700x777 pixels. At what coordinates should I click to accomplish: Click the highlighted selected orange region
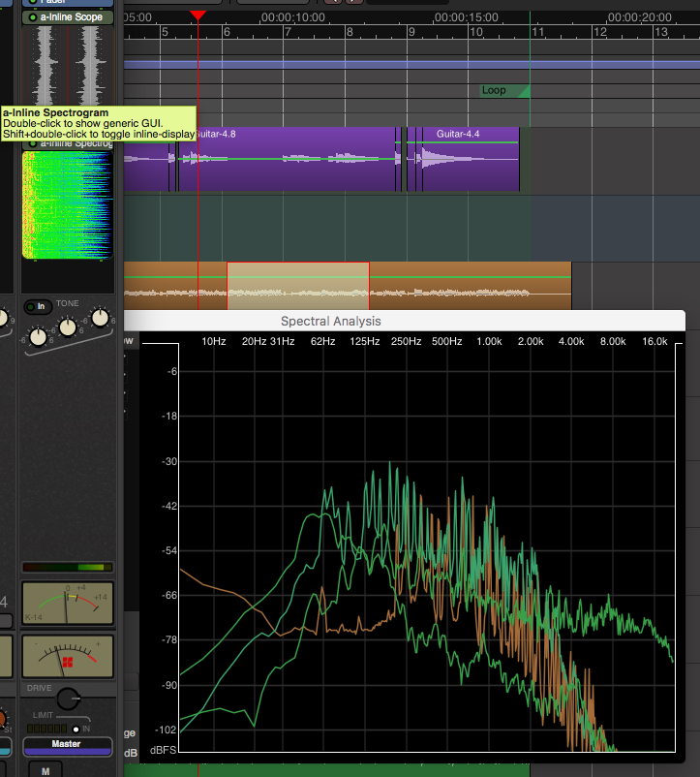[297, 286]
